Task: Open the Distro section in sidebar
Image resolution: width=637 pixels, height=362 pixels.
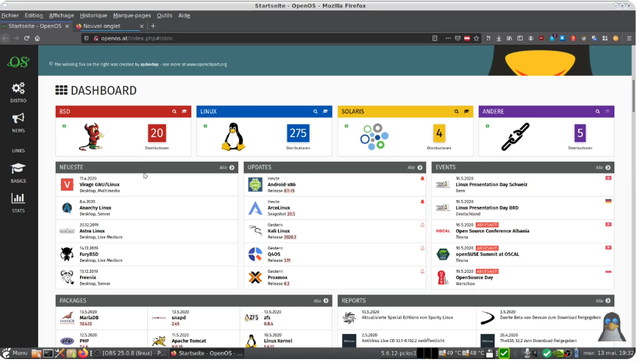Action: point(18,92)
